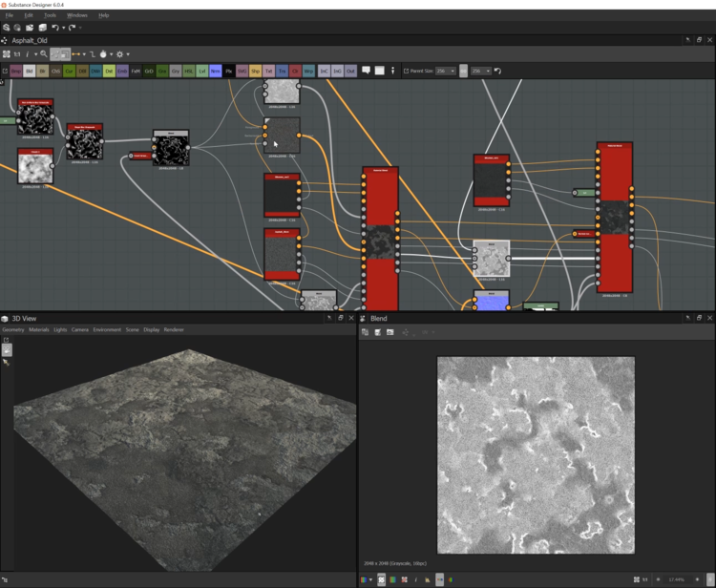
Task: Reset graph zoom to 1:1
Action: tap(17, 53)
